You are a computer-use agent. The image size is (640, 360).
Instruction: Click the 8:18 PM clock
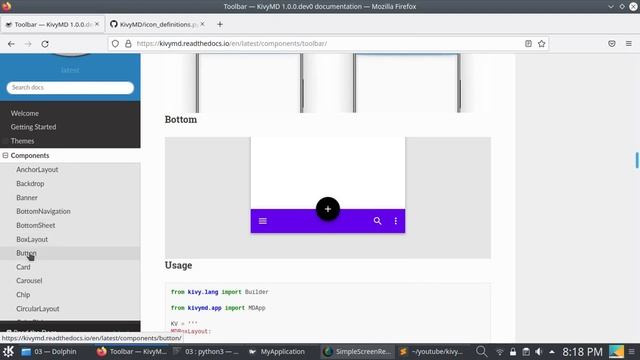pyautogui.click(x=582, y=352)
